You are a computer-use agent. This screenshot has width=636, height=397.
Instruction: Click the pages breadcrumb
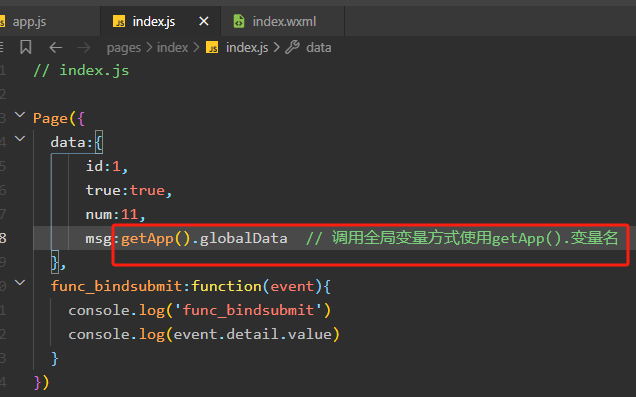(124, 48)
